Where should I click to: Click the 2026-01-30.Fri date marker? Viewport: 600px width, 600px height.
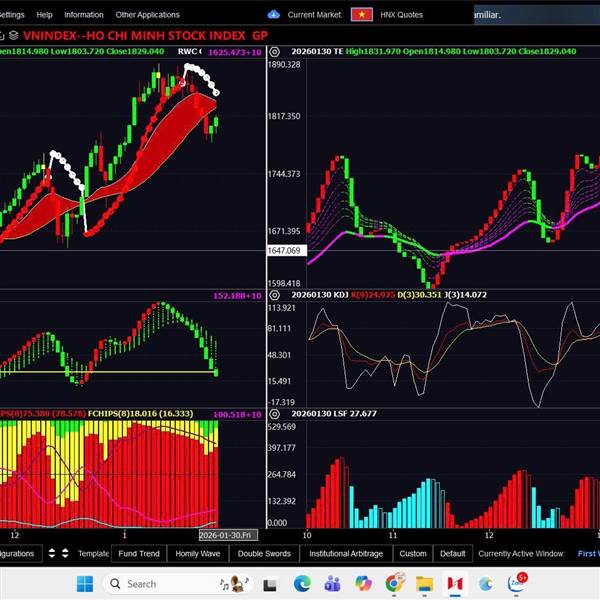pos(228,535)
